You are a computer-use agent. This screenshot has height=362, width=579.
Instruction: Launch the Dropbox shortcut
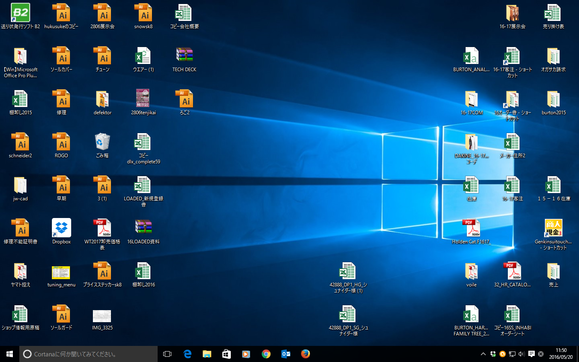61,228
